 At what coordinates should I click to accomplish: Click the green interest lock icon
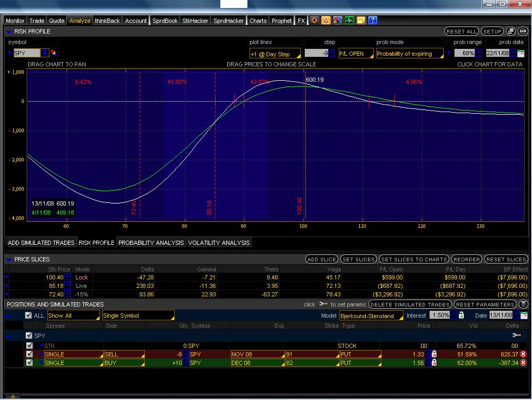(461, 316)
